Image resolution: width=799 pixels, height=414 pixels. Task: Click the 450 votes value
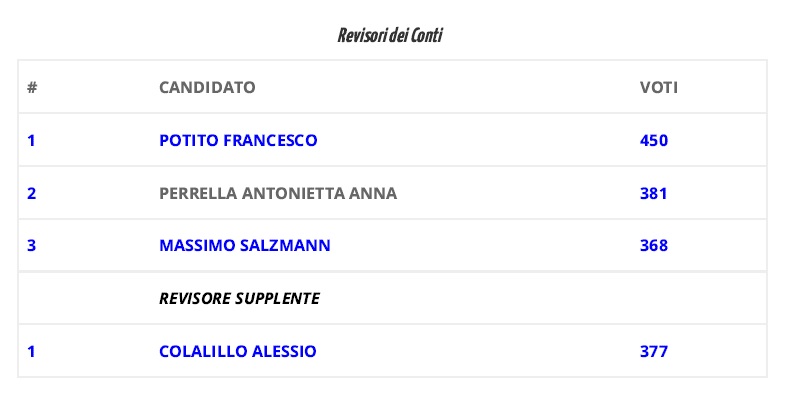(x=654, y=140)
